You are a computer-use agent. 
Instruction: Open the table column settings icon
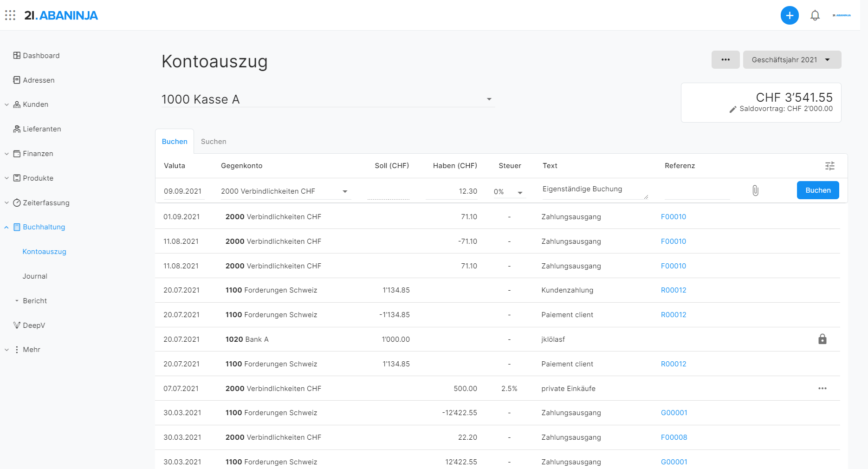829,166
